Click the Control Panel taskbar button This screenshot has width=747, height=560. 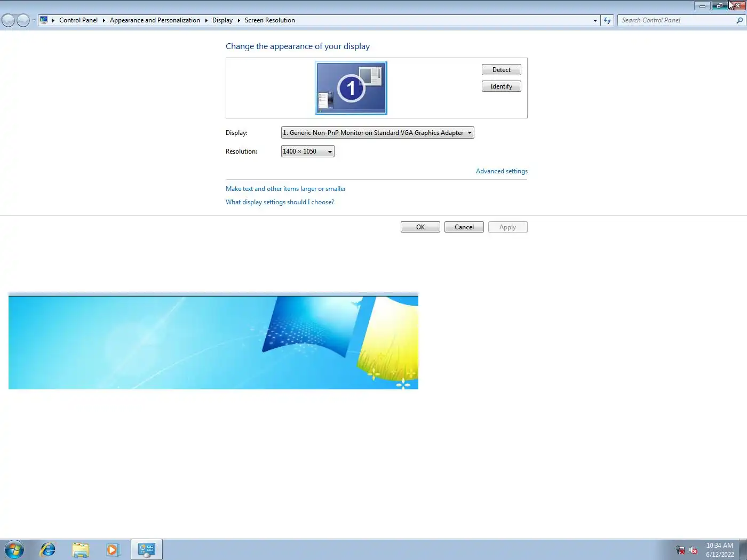coord(146,549)
